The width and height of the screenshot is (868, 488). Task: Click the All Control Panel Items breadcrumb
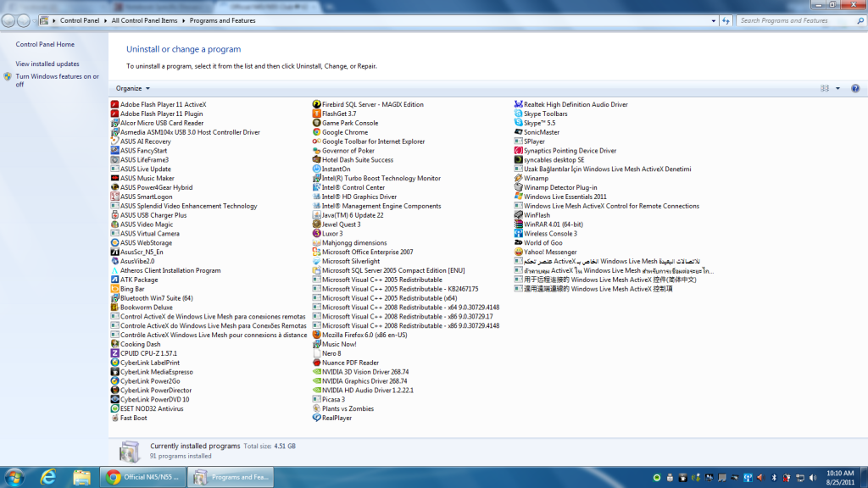click(144, 21)
